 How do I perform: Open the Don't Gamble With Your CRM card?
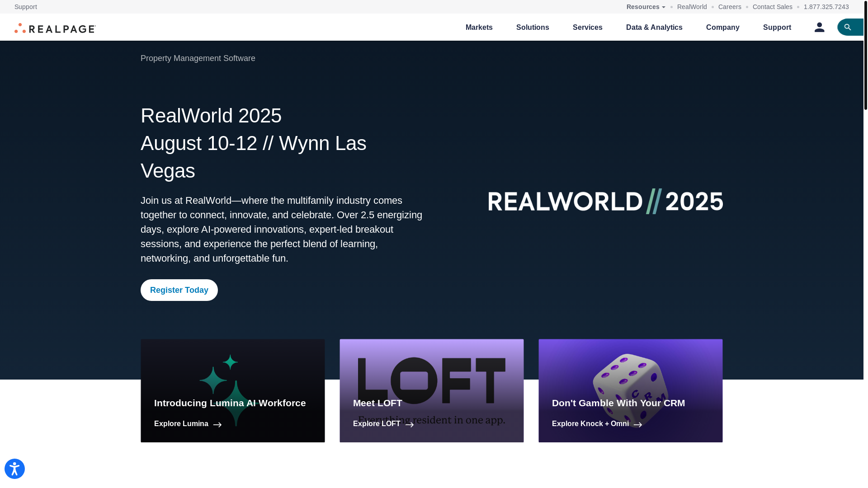[631, 391]
